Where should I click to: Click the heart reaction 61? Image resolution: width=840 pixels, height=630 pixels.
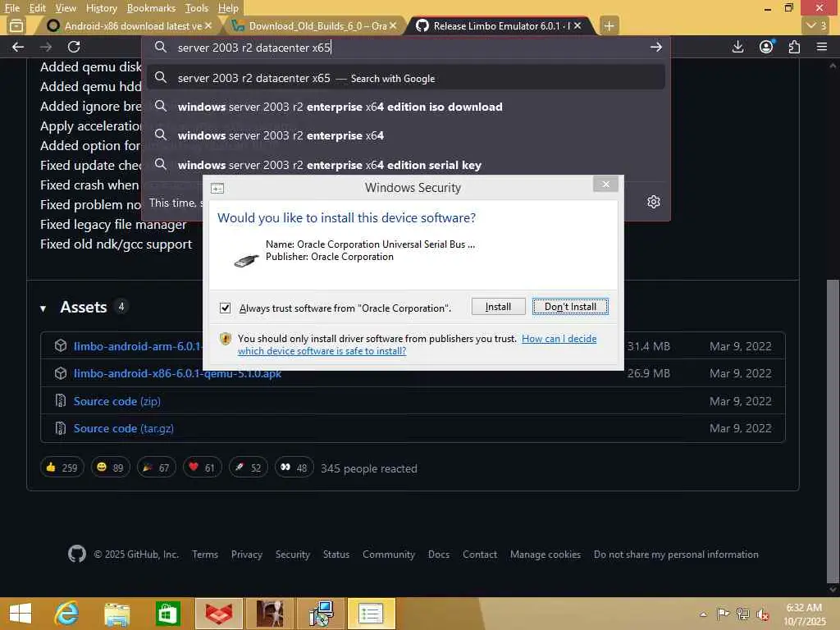pos(202,468)
